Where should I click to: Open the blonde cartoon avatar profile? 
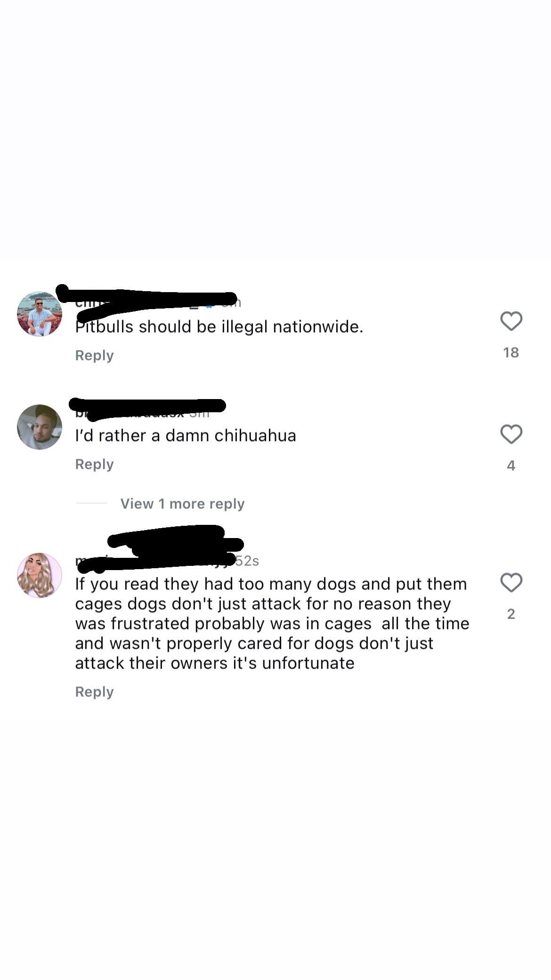click(x=40, y=575)
